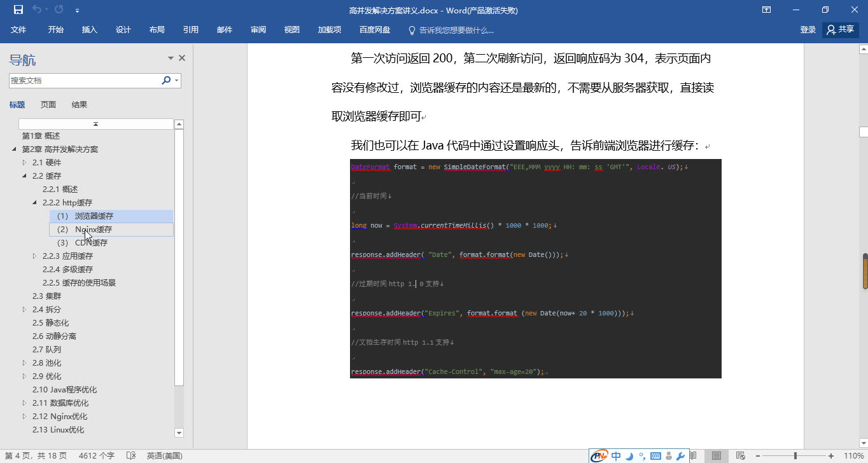Open the navigation pane options dropdown arrow

(x=171, y=58)
